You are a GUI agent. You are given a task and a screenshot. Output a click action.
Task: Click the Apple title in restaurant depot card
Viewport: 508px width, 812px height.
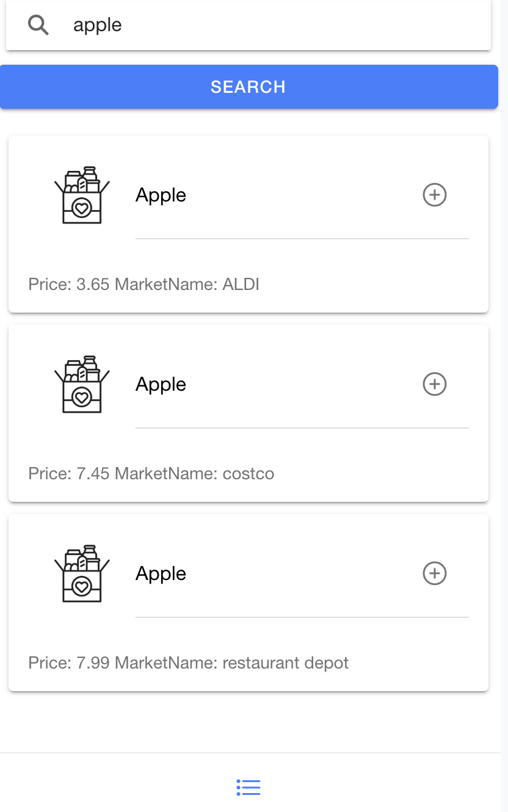pos(161,573)
